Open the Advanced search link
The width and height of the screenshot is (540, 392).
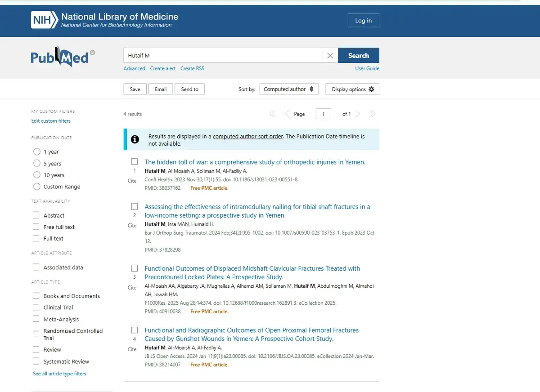coord(134,68)
